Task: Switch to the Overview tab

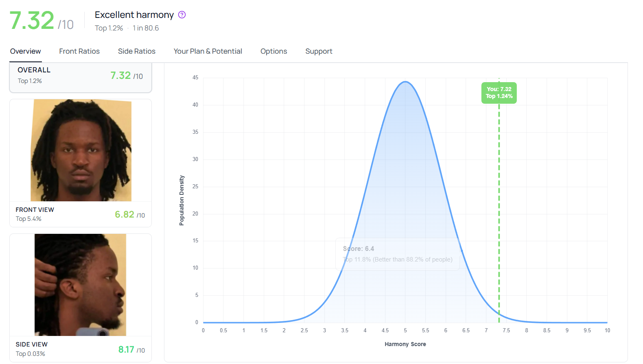Action: tap(26, 51)
